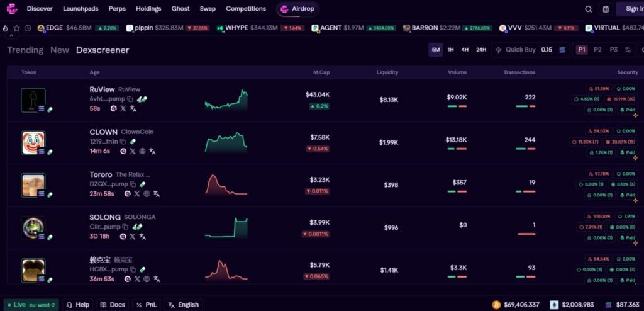Image resolution: width=644 pixels, height=311 pixels.
Task: Switch timeframe to 24H
Action: pos(480,50)
